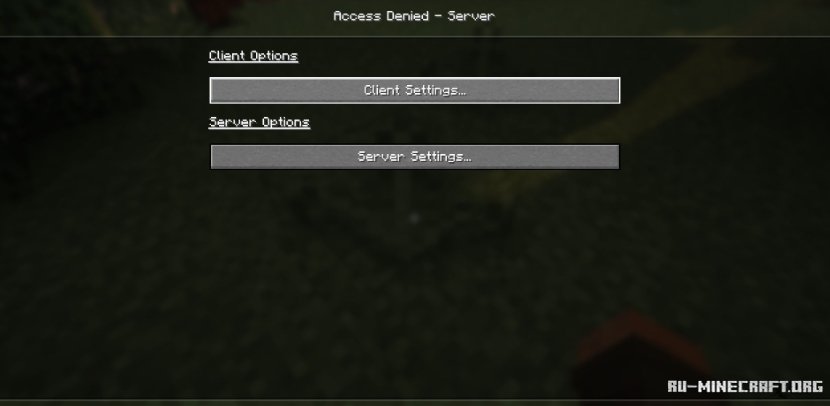
Task: Click the underlined Client Options heading
Action: point(253,56)
